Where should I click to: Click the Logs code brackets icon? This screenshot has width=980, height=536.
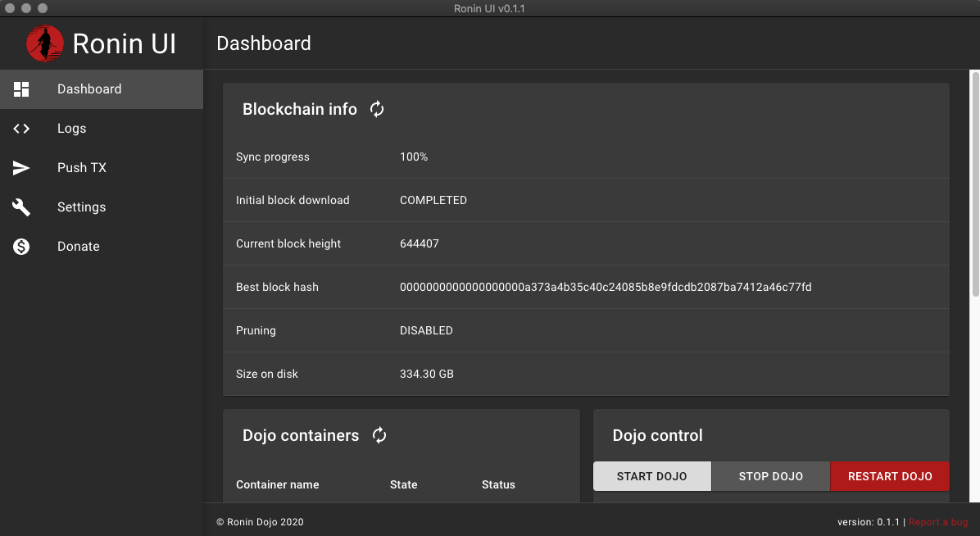pyautogui.click(x=21, y=128)
